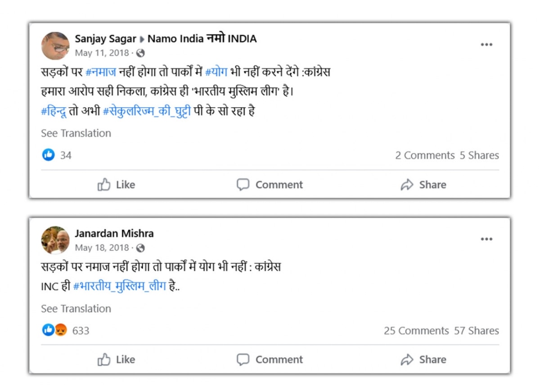Open Janardan Mishra's profile picture

pyautogui.click(x=55, y=240)
